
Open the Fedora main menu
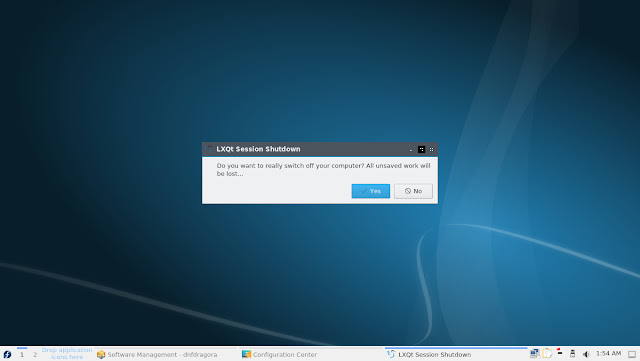(x=7, y=354)
